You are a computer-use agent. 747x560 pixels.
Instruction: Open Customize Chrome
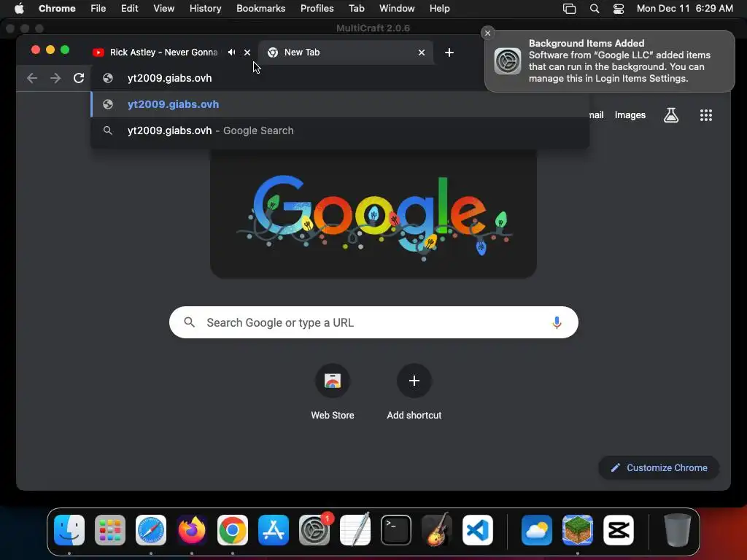659,467
